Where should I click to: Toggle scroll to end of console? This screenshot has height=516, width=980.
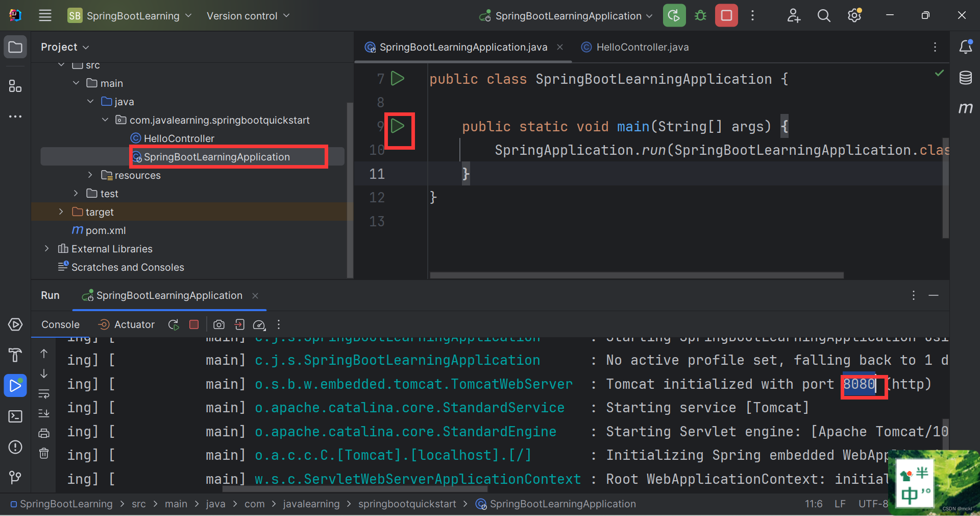click(x=44, y=413)
